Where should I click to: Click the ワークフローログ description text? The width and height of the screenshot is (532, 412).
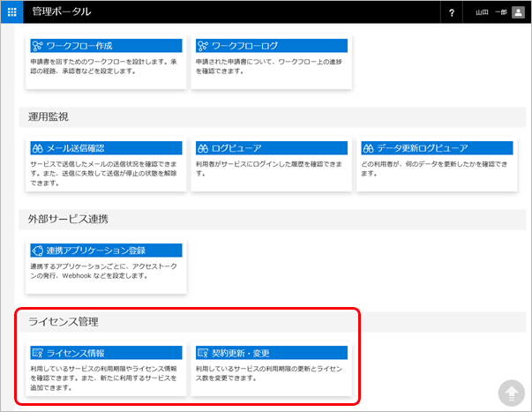[269, 66]
